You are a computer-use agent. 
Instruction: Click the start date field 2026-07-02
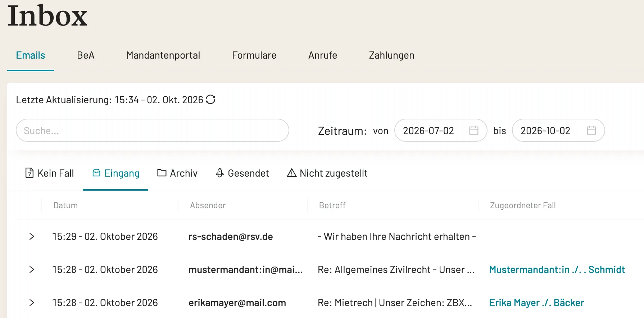(441, 130)
